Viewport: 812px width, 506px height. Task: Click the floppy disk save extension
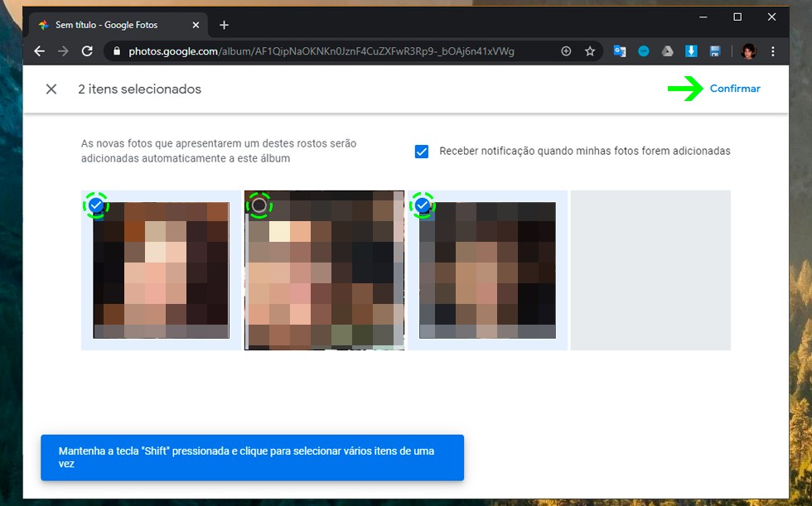[715, 51]
